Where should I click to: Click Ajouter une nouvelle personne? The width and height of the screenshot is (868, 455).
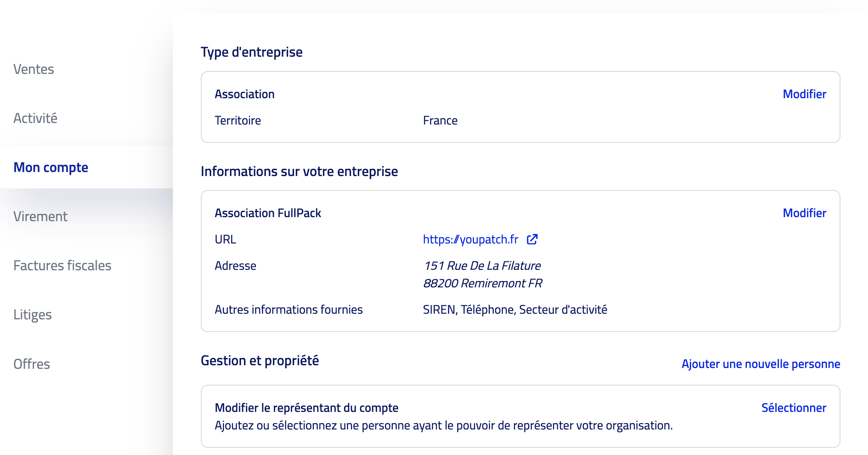pyautogui.click(x=761, y=364)
